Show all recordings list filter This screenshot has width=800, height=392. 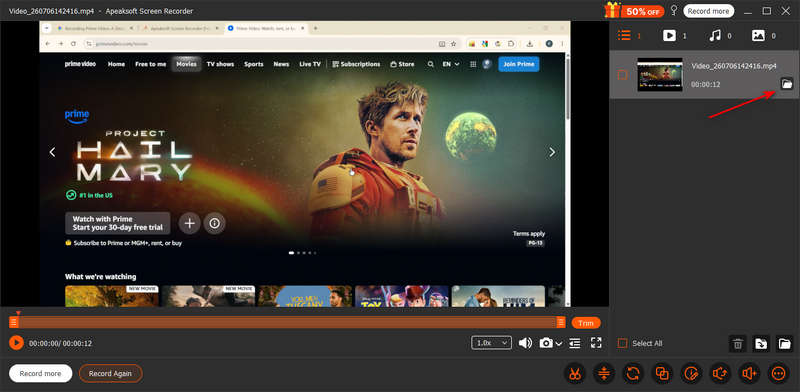pos(624,35)
